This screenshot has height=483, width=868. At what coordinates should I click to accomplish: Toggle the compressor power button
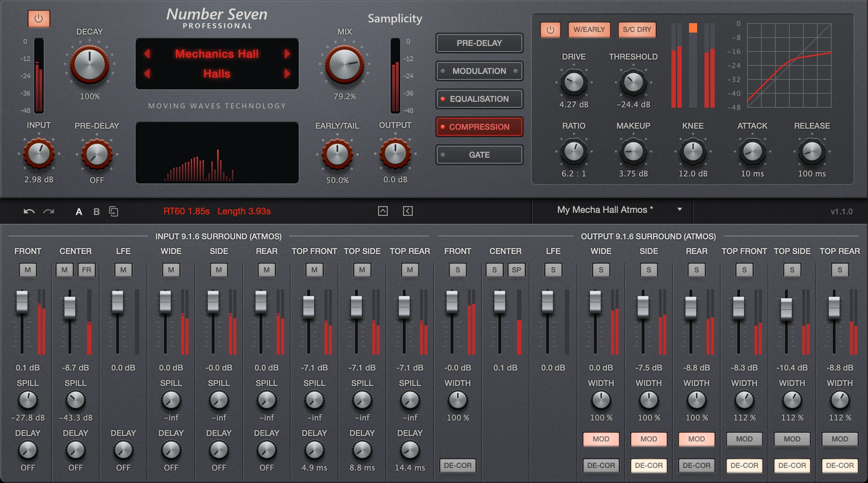pos(550,30)
